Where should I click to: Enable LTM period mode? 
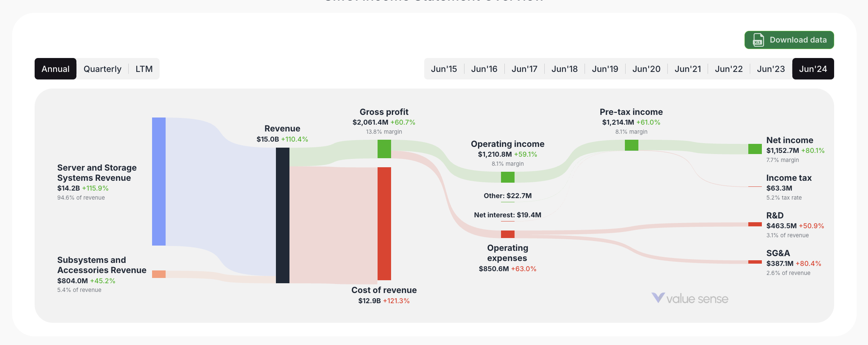click(x=144, y=69)
